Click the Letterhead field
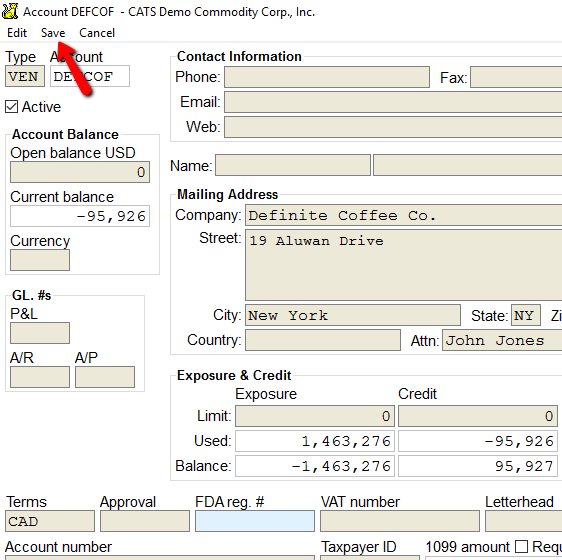 [524, 521]
